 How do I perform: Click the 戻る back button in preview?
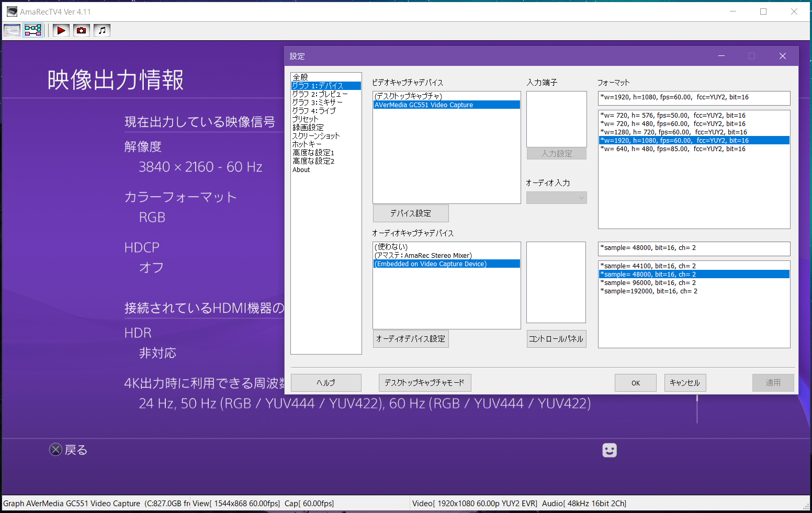click(x=69, y=450)
